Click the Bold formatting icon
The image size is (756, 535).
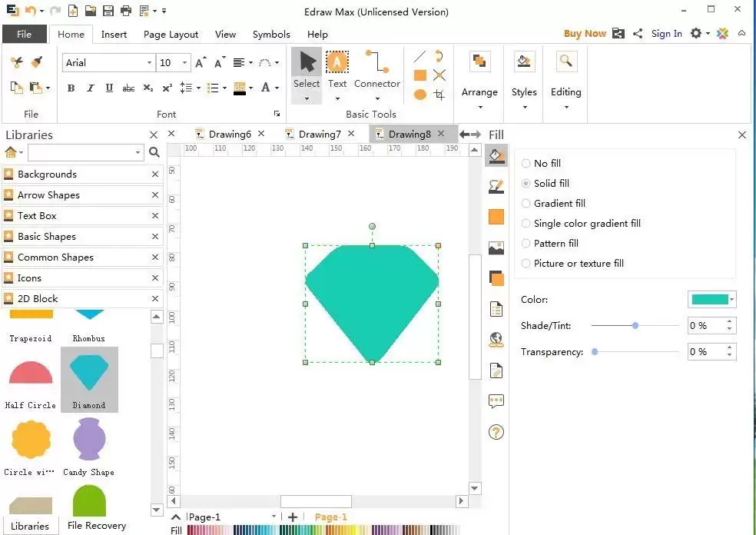(71, 88)
